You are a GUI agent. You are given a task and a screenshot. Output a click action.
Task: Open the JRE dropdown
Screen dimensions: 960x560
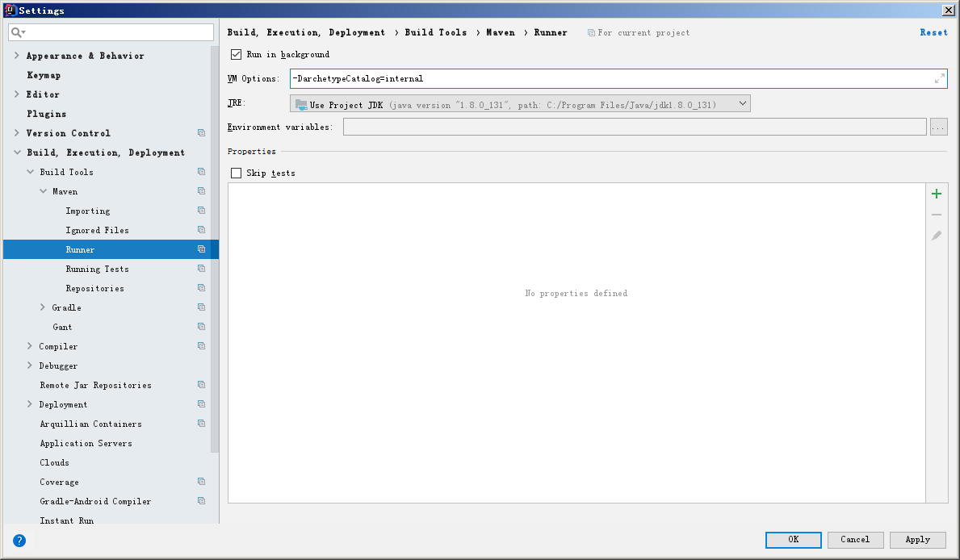point(520,104)
